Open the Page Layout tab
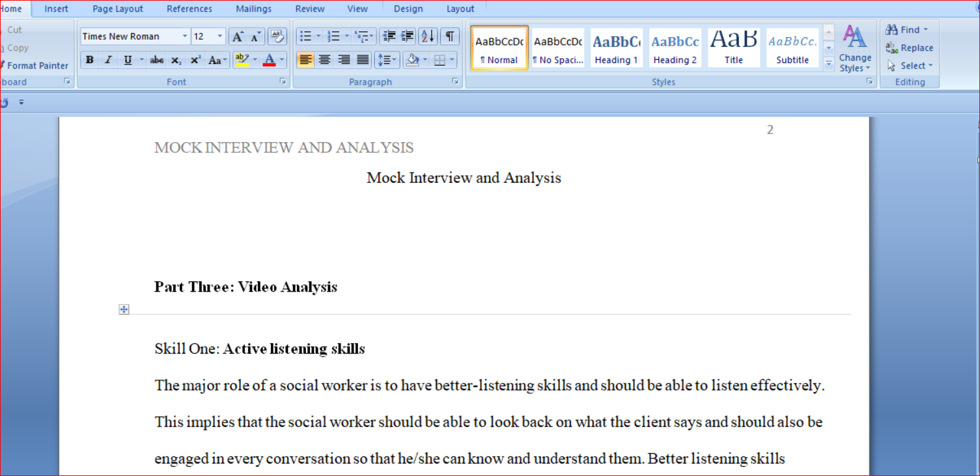The width and height of the screenshot is (980, 476). click(x=118, y=8)
